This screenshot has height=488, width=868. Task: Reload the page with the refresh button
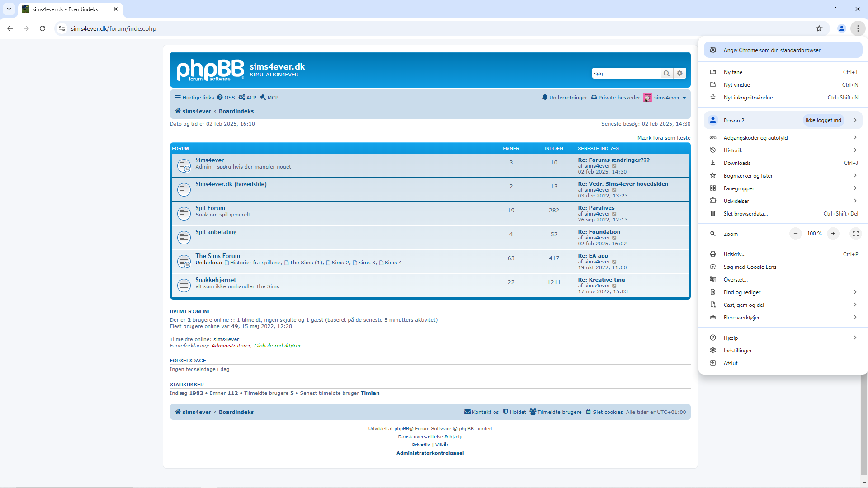point(42,28)
